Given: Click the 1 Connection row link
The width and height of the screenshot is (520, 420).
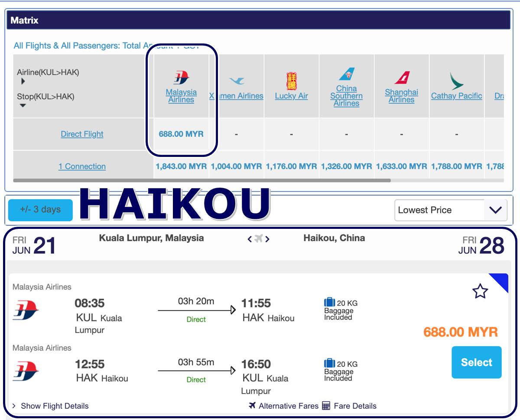Looking at the screenshot, I should (82, 166).
